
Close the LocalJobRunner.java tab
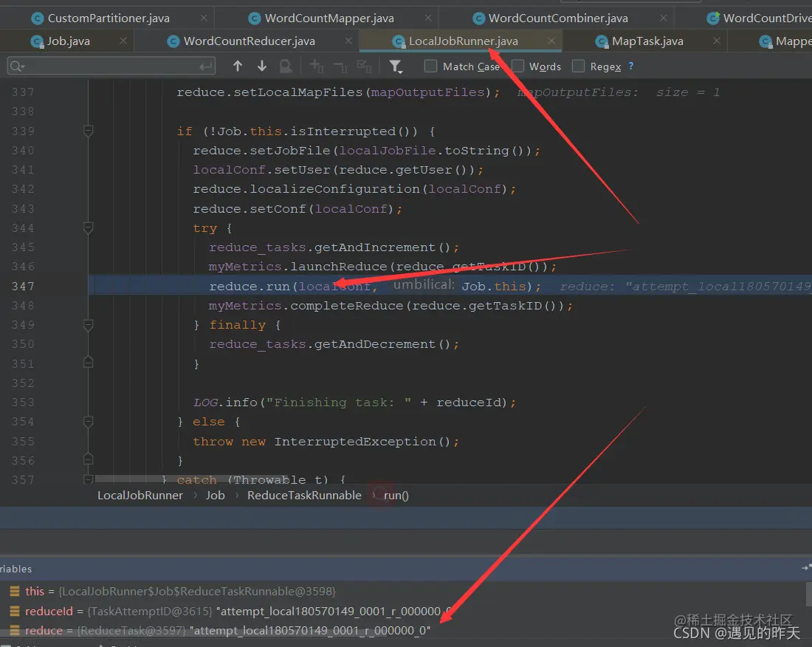pyautogui.click(x=551, y=41)
